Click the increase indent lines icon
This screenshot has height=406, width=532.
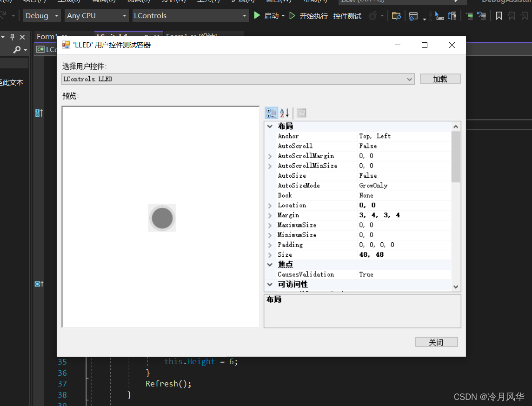469,16
